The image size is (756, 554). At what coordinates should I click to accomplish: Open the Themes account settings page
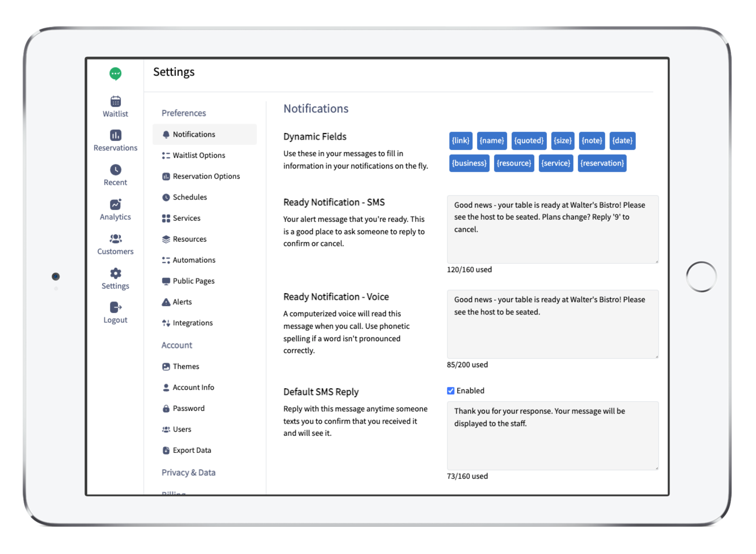(185, 366)
